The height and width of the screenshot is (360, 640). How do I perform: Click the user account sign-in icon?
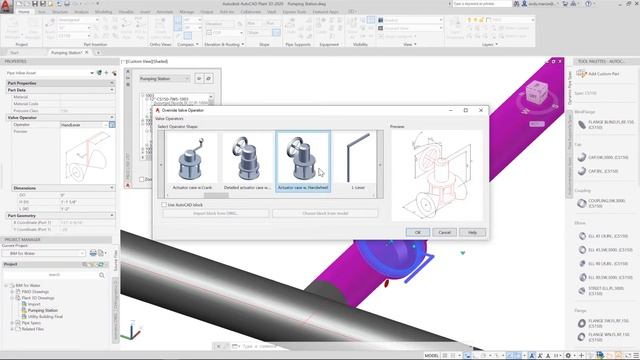coord(524,4)
